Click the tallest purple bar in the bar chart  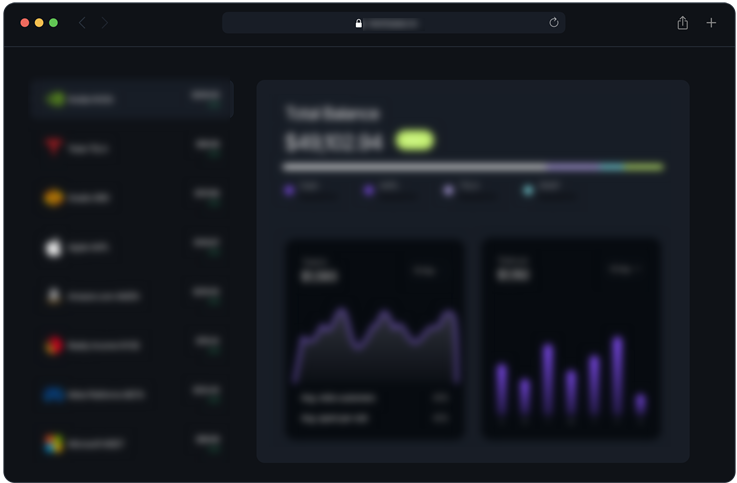(617, 375)
